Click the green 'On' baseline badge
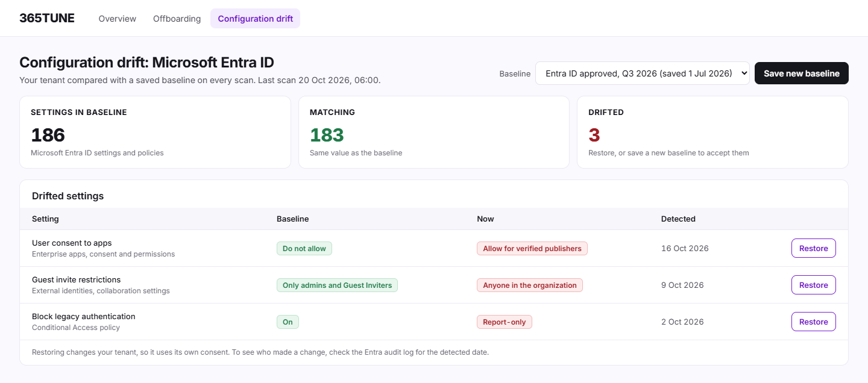This screenshot has height=383, width=868. coord(288,322)
